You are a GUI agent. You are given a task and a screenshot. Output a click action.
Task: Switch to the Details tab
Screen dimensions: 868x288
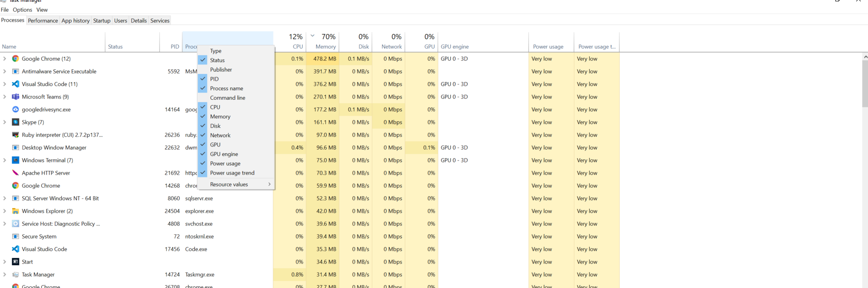pos(138,20)
